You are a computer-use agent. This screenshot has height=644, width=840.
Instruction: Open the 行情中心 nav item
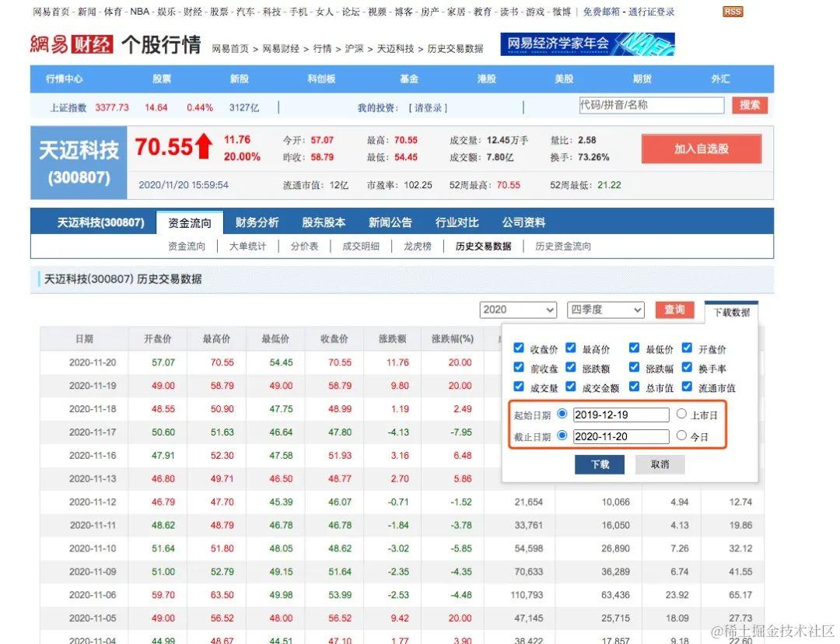click(x=65, y=79)
